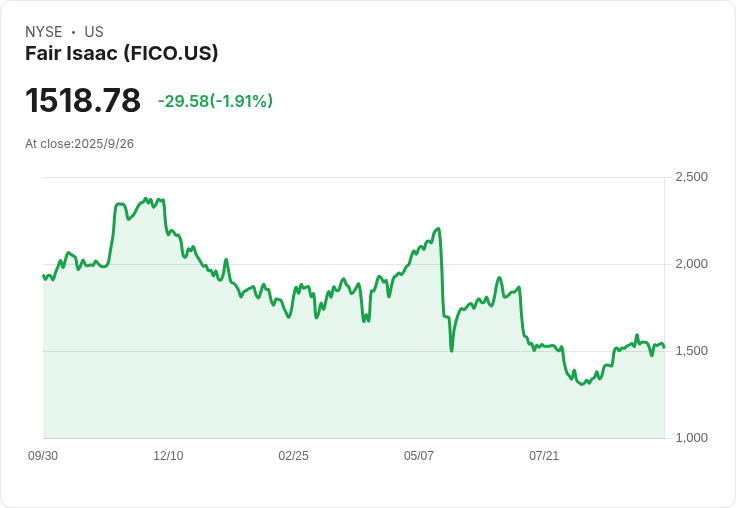Click the chart line's lowest point
Viewport: 736px width, 508px height.
[x=581, y=384]
